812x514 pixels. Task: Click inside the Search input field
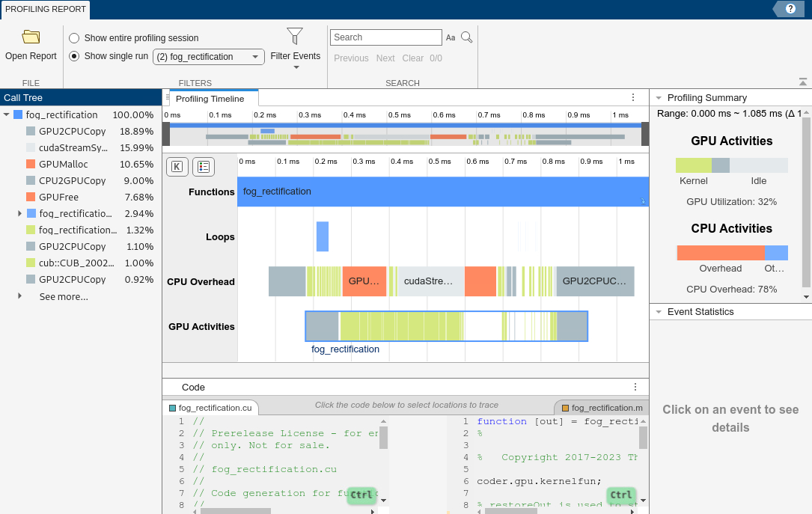385,37
